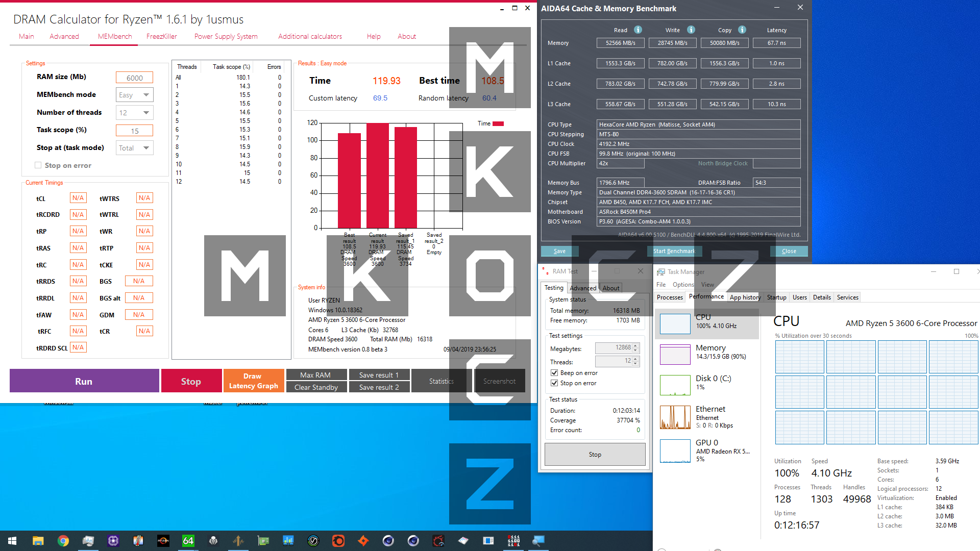Click the RAM size (Mb) field
980x551 pixels.
pos(134,78)
